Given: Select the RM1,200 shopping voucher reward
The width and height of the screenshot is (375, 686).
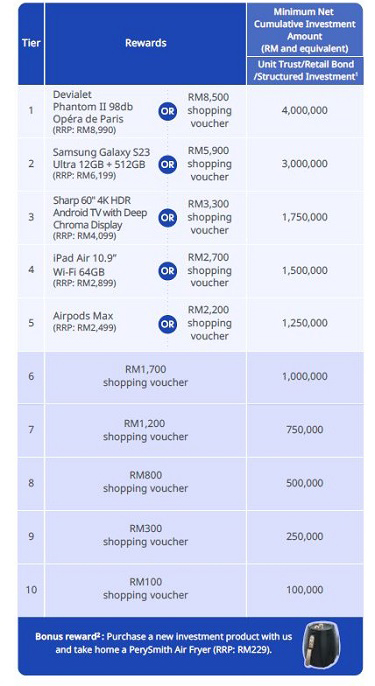Looking at the screenshot, I should pos(145,430).
